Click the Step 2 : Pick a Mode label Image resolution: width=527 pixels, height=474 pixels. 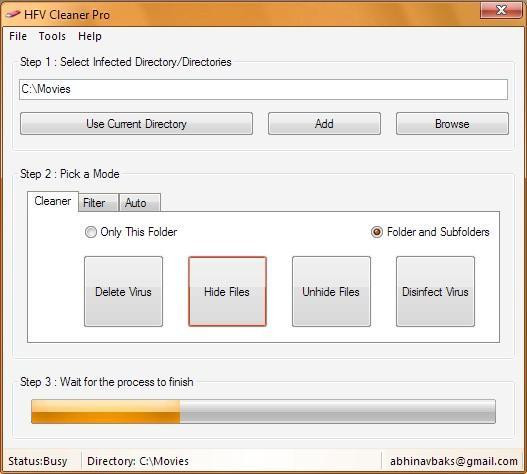[70, 174]
